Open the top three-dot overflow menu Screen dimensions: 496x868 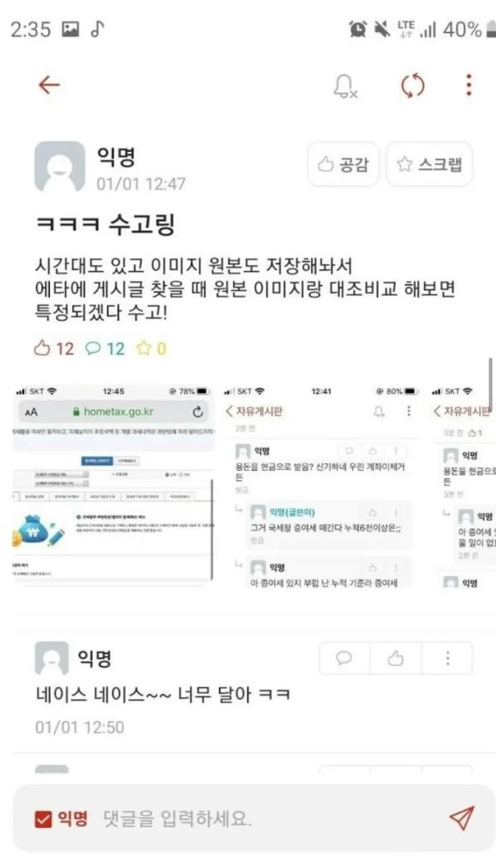469,85
